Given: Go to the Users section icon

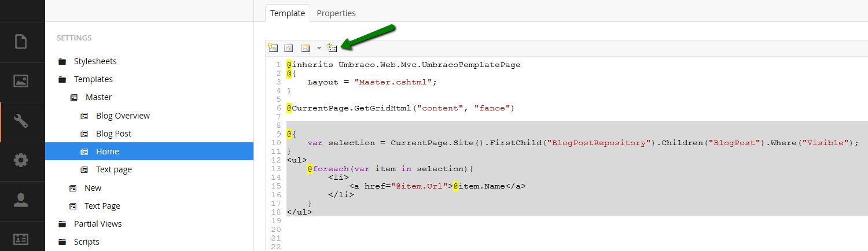Looking at the screenshot, I should click(x=21, y=200).
